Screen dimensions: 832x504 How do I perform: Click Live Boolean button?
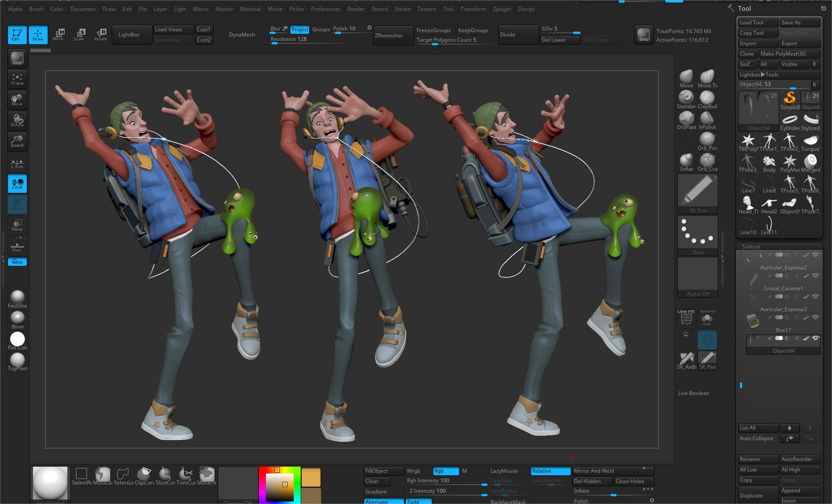click(x=696, y=393)
